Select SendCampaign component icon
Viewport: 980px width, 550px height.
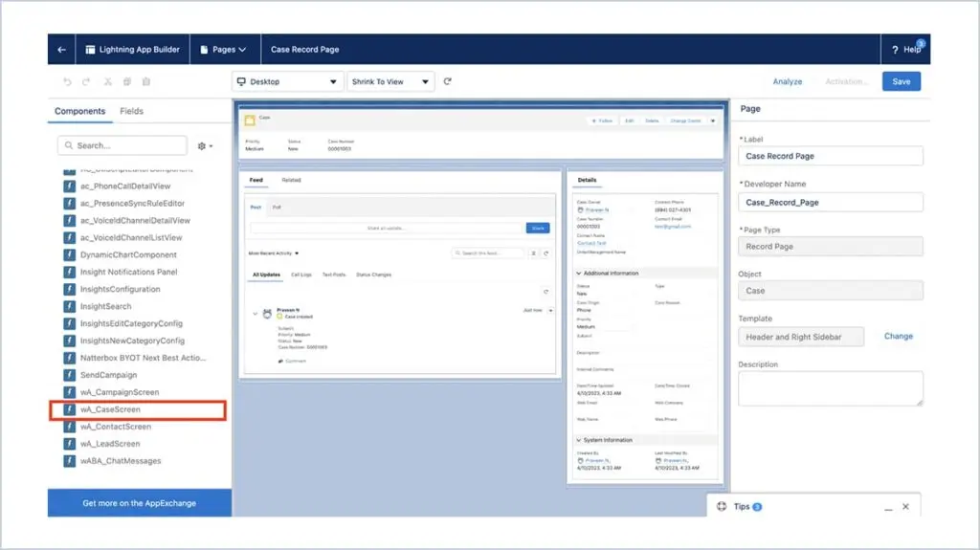tap(69, 375)
